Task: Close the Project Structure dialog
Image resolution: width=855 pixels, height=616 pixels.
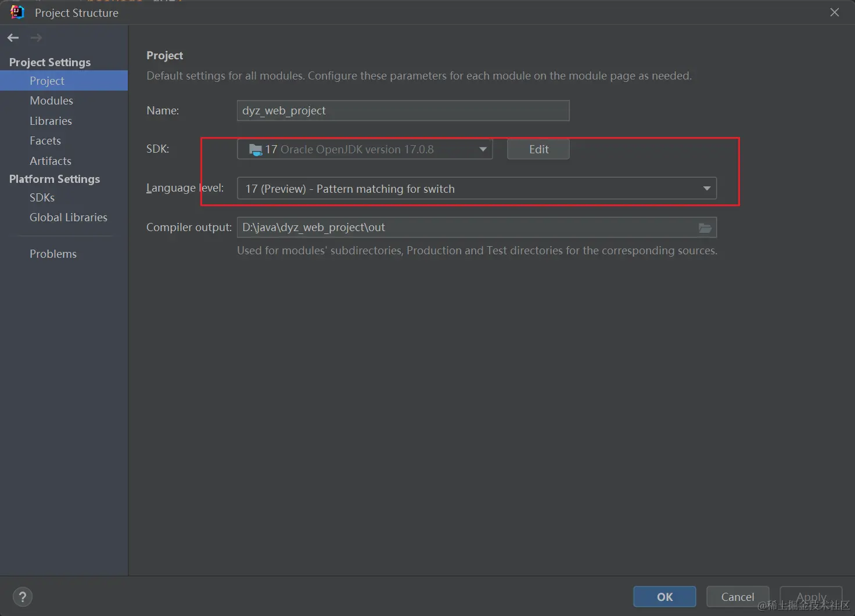Action: click(x=835, y=12)
